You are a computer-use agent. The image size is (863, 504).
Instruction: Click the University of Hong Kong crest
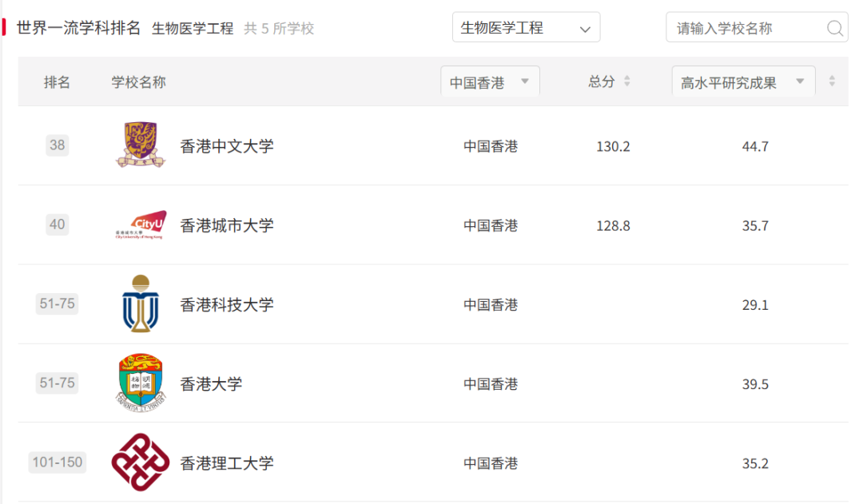click(x=141, y=383)
